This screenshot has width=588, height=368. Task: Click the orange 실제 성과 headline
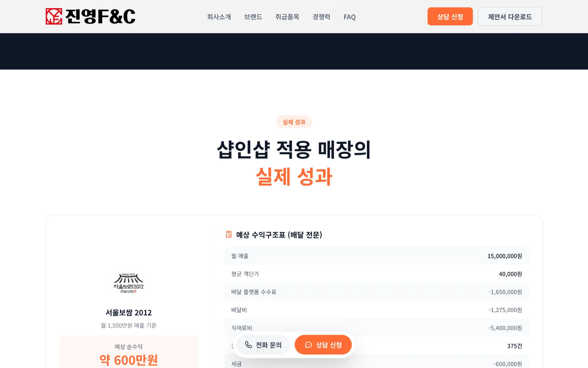click(x=294, y=177)
